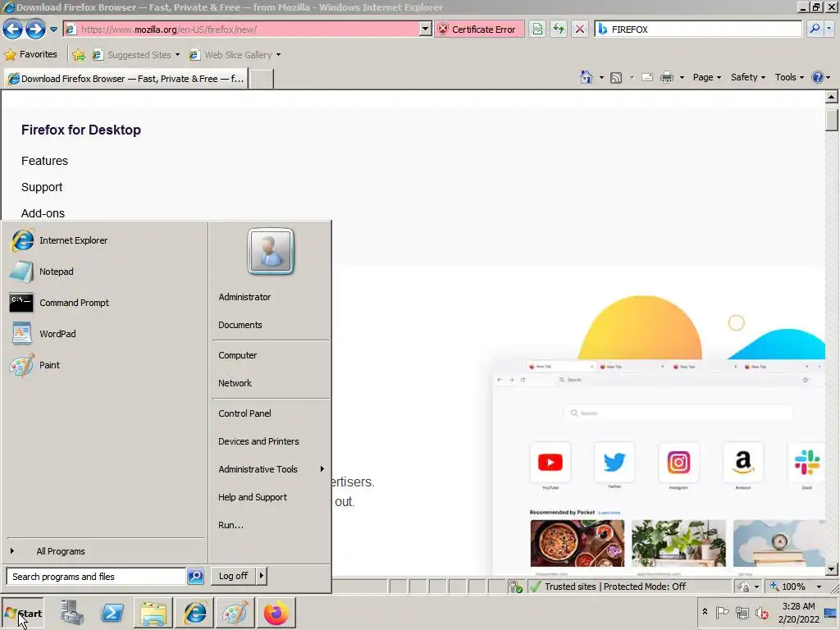This screenshot has height=630, width=840.
Task: Select the Download Firefox Browser tab
Action: click(x=126, y=79)
